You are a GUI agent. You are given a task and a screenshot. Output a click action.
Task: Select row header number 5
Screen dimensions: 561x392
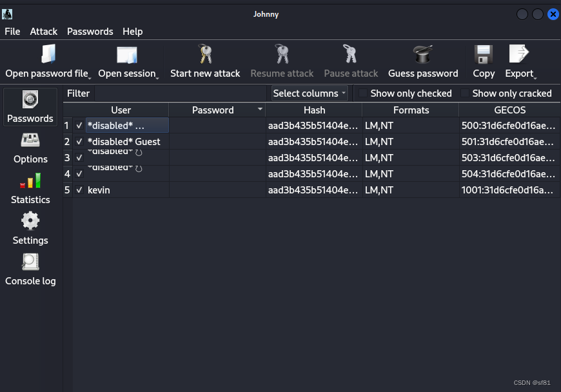(x=68, y=190)
